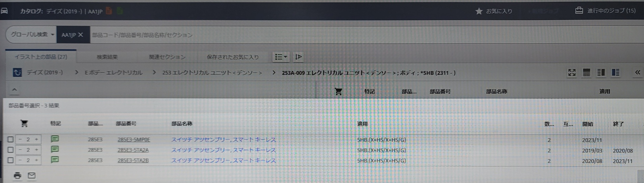
Task: Check the box for 285E3-5TA2B row
Action: (10, 160)
